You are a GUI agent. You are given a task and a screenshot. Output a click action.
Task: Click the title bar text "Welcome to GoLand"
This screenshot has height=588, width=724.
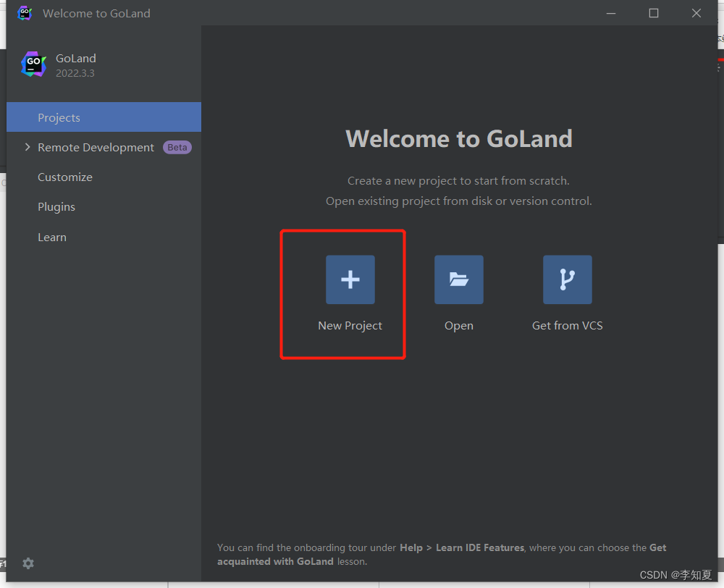click(96, 13)
